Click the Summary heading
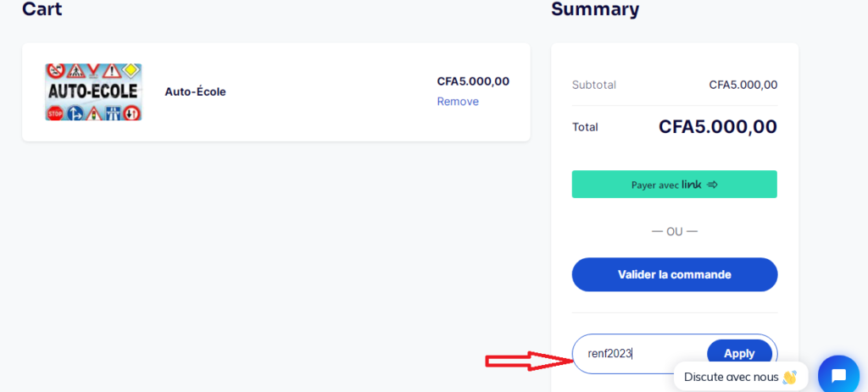 [595, 8]
